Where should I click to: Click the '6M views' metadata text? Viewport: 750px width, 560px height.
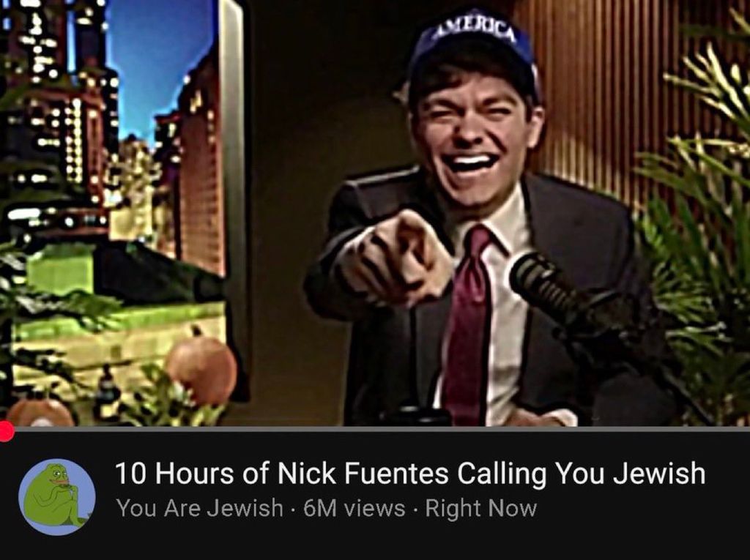pyautogui.click(x=354, y=508)
